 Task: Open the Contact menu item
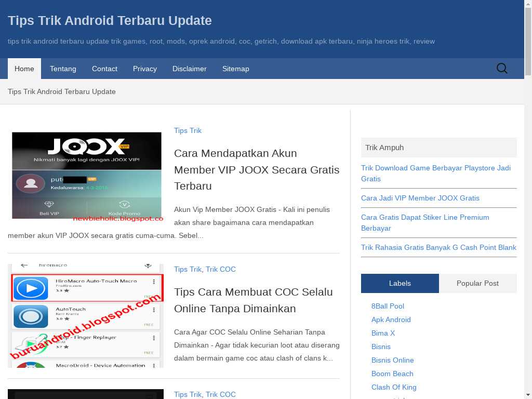click(x=104, y=69)
